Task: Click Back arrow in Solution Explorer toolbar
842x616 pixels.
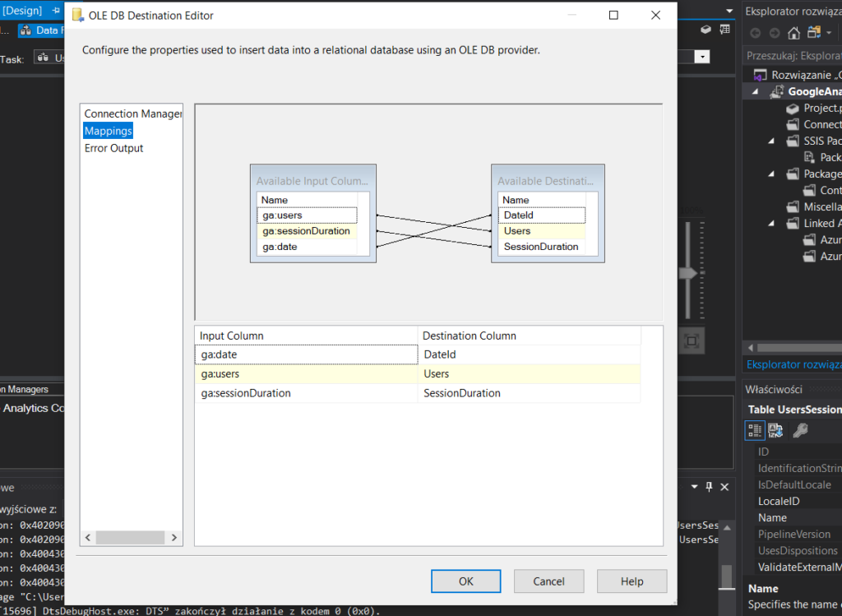Action: click(x=755, y=33)
